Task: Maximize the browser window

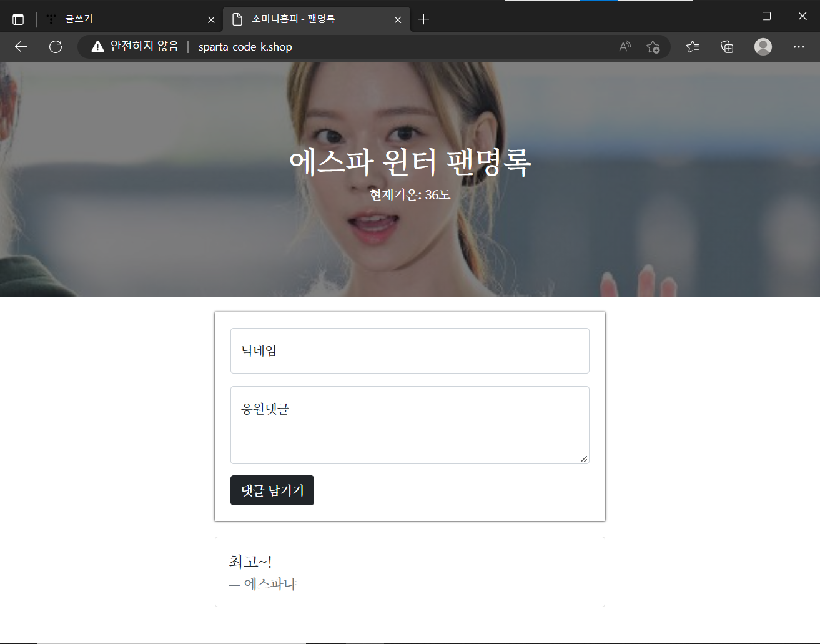Action: click(x=766, y=16)
